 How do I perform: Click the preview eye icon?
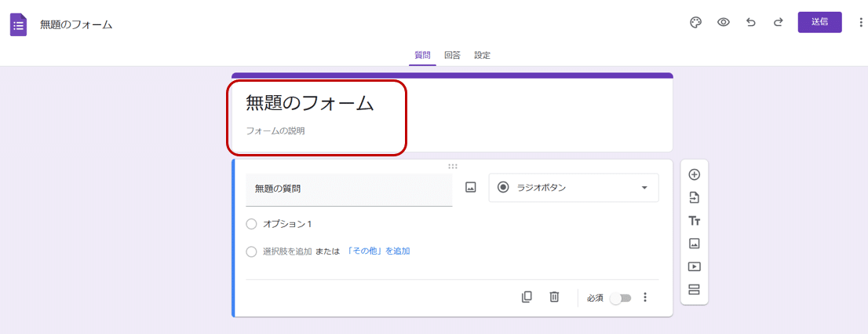click(724, 22)
